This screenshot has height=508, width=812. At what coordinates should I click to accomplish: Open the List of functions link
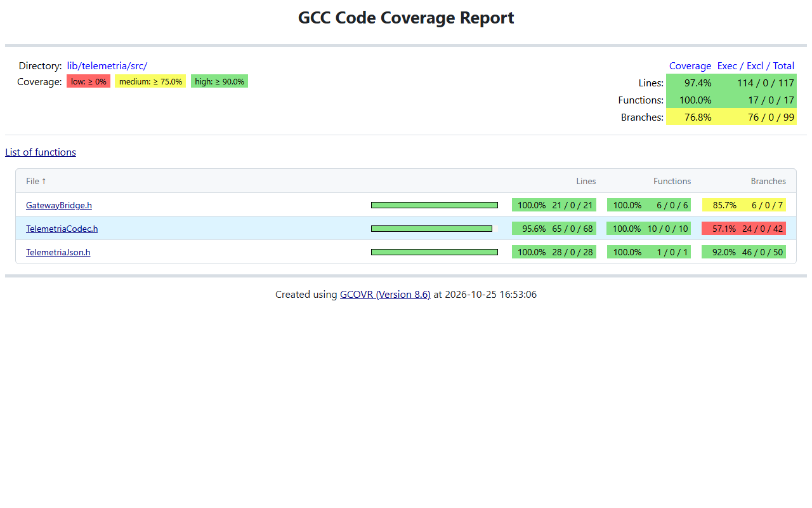click(x=41, y=152)
